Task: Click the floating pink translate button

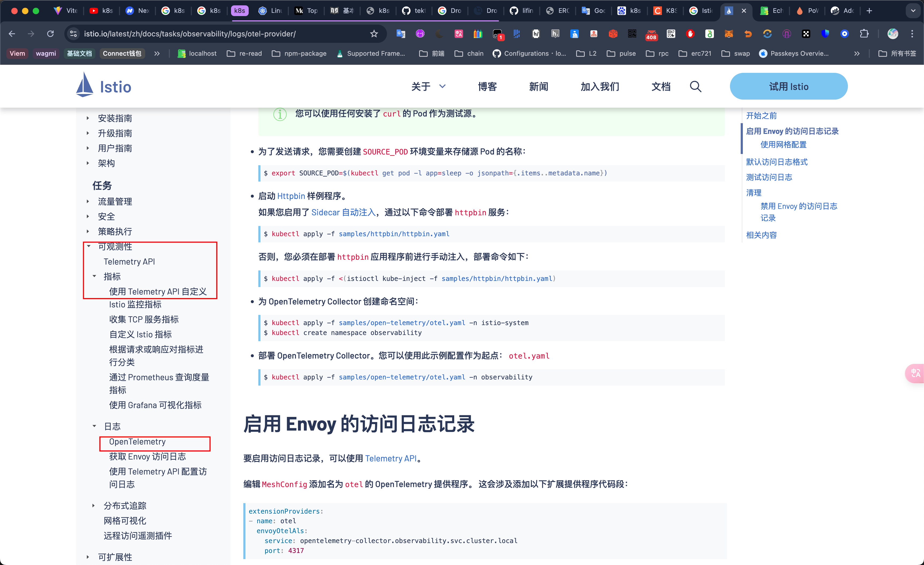Action: pos(915,373)
